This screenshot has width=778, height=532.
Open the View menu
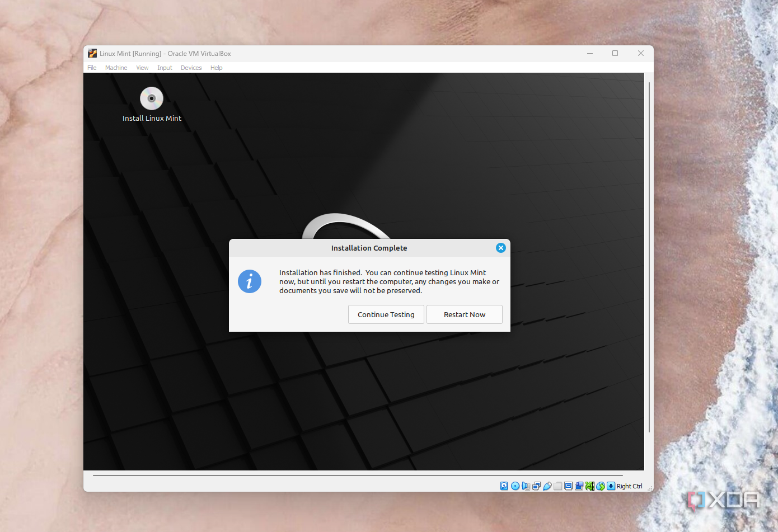coord(142,67)
